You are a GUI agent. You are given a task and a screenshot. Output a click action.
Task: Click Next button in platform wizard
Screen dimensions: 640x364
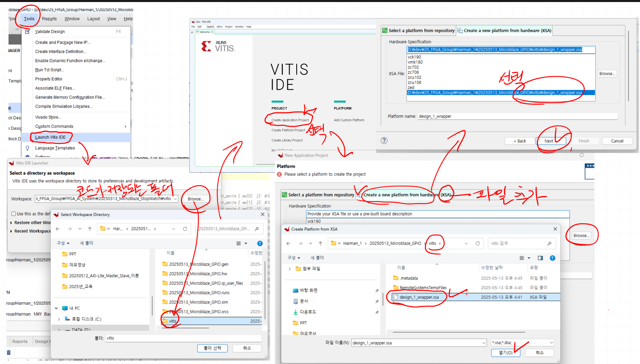point(551,141)
